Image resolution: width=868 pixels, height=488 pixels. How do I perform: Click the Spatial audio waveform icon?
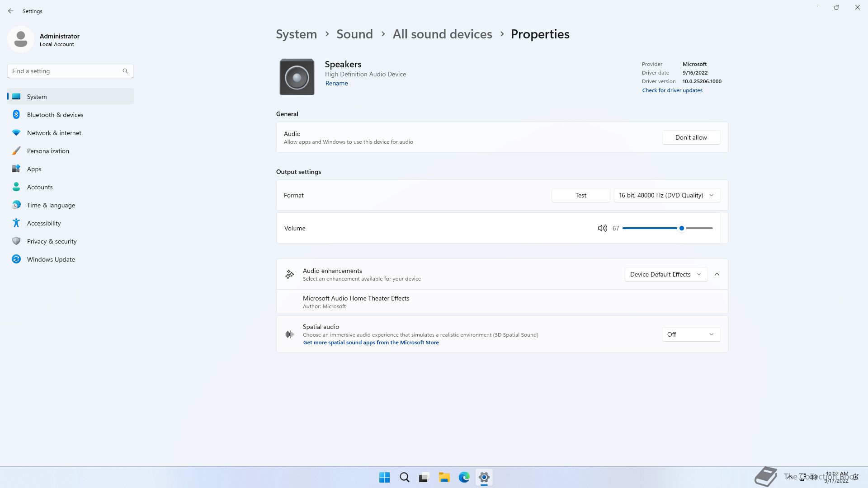(289, 334)
